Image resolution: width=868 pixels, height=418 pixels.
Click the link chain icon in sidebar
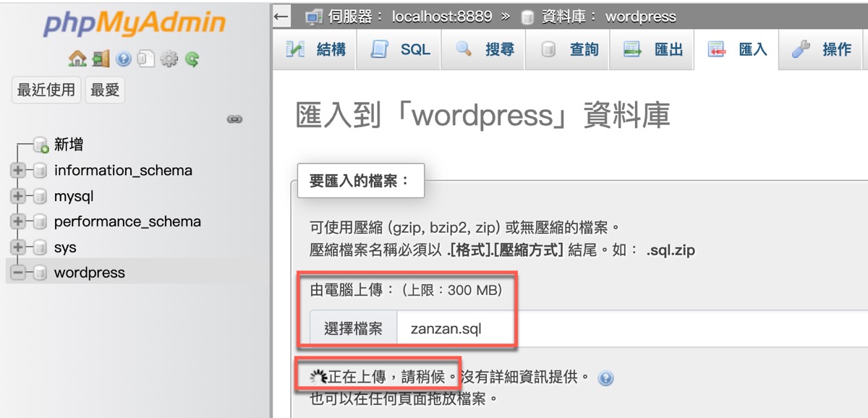[234, 119]
